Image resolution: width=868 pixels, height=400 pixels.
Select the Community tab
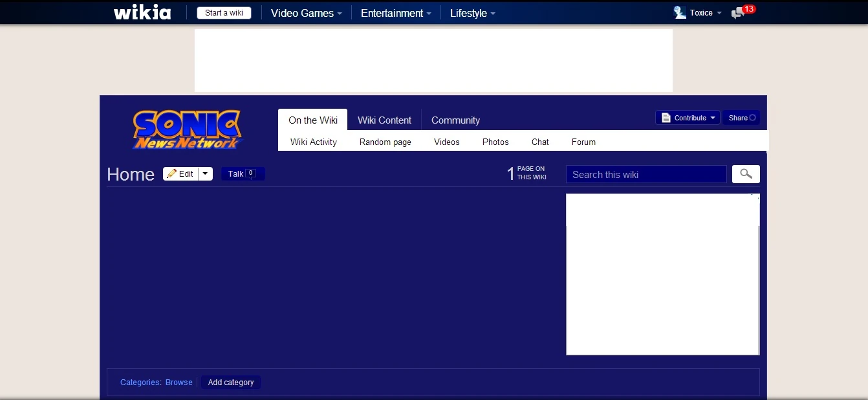(x=455, y=120)
